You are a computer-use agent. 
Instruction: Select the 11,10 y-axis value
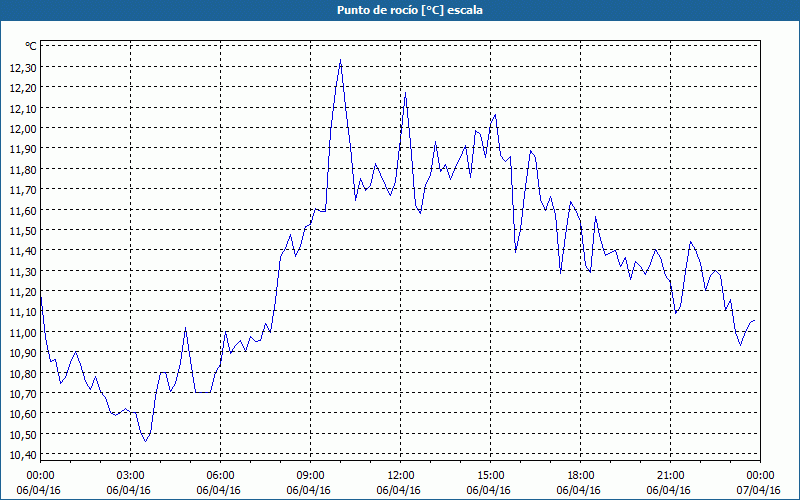point(23,312)
